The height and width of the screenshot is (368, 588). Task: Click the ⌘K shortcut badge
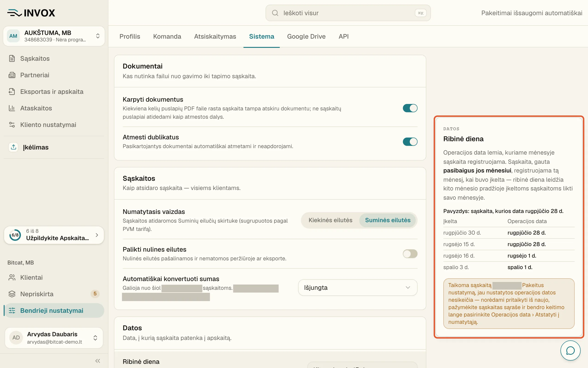pos(420,13)
